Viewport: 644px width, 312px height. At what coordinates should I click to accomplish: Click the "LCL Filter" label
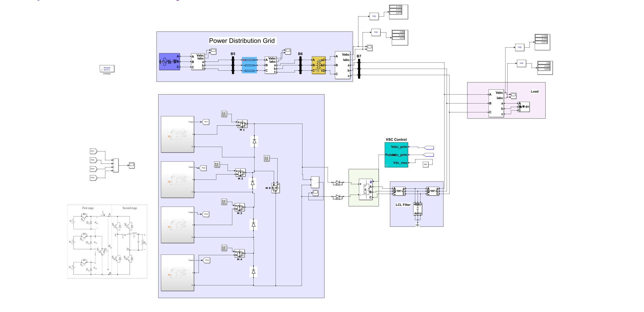coord(403,205)
